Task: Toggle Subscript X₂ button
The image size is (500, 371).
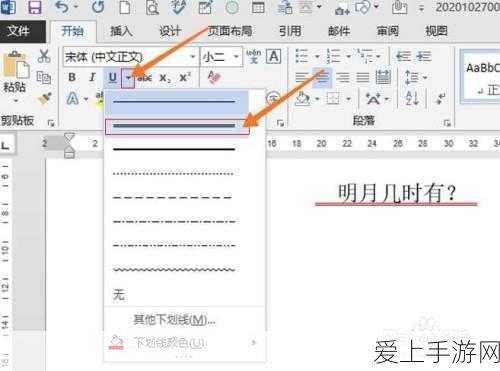Action: click(x=165, y=78)
